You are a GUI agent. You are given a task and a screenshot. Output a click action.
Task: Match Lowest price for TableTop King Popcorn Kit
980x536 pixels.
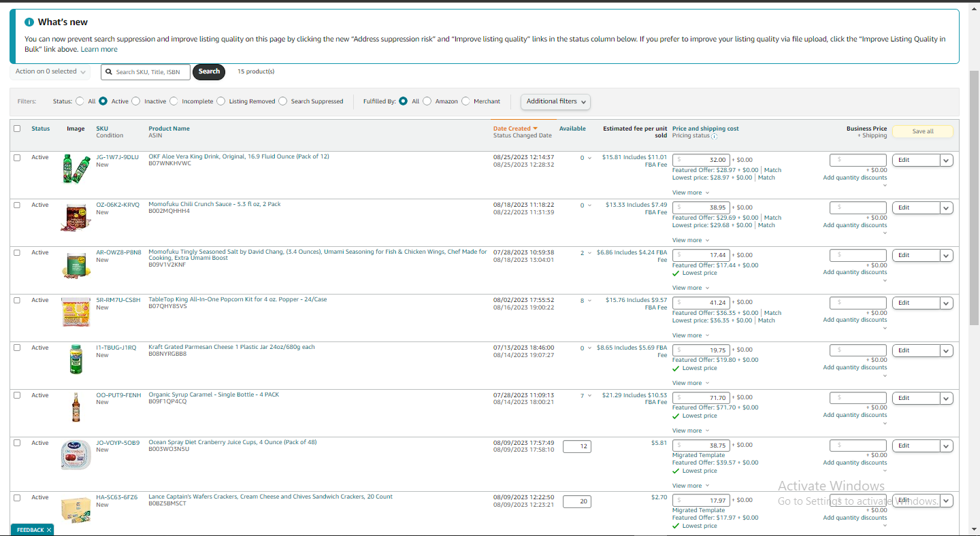point(766,320)
